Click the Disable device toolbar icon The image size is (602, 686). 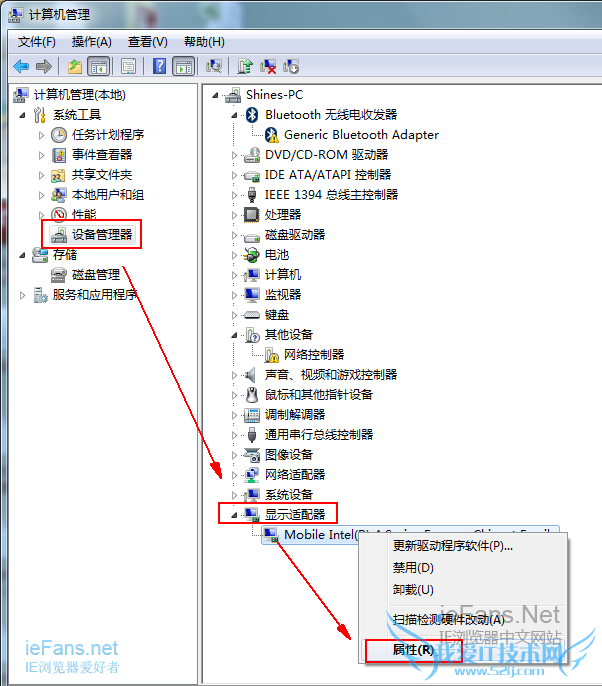point(291,66)
